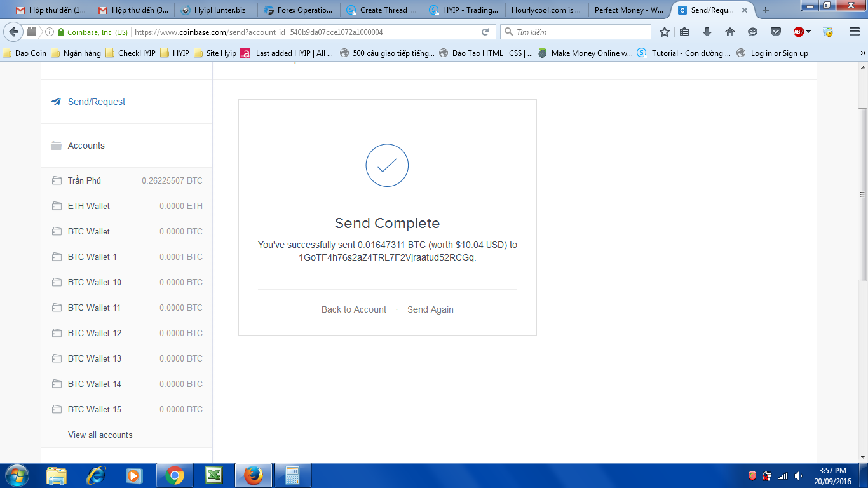Screen dimensions: 868x488
Task: Open Calculator from the taskbar
Action: point(292,475)
